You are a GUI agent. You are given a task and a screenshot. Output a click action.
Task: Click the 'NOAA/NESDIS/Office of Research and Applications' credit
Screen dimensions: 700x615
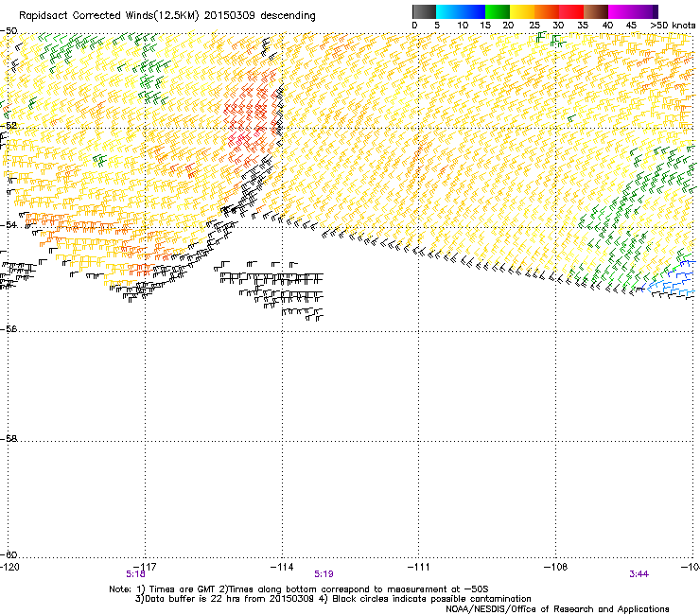[x=557, y=609]
